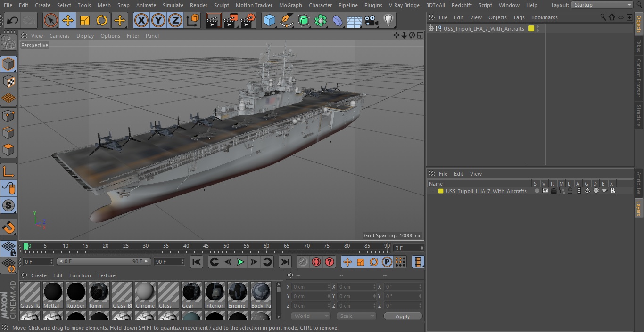Activate the Rotate tool in top toolbar

pyautogui.click(x=102, y=20)
